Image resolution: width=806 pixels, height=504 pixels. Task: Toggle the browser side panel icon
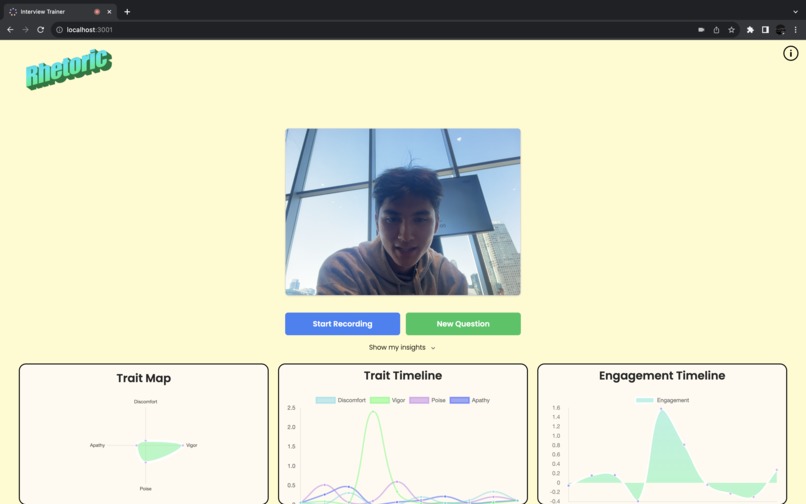coord(765,30)
